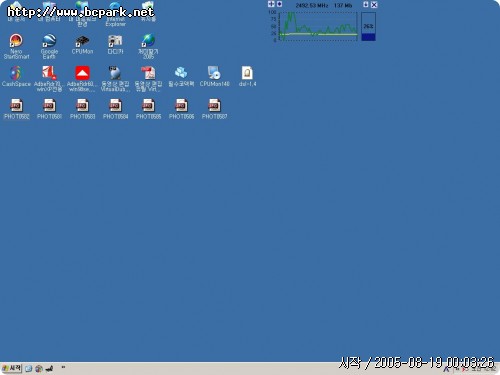Viewport: 500px width, 375px height.
Task: Open the Nero StartSmart desktop shortcut
Action: [16, 46]
